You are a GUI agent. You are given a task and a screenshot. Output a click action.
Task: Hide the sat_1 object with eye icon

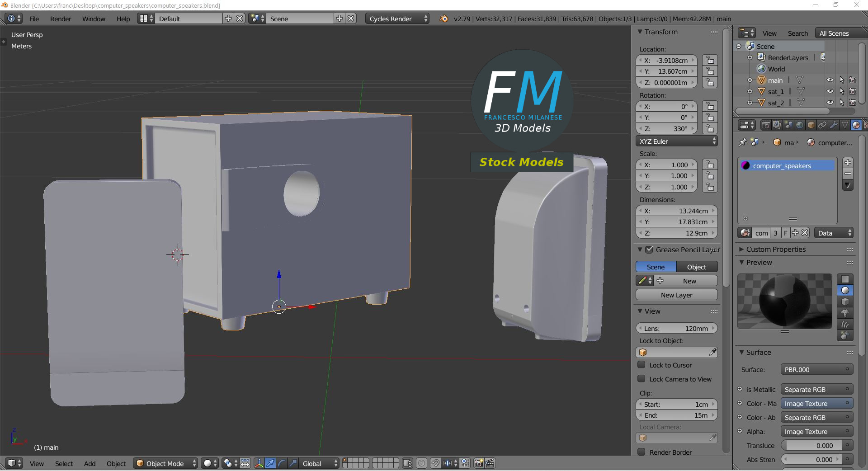830,91
